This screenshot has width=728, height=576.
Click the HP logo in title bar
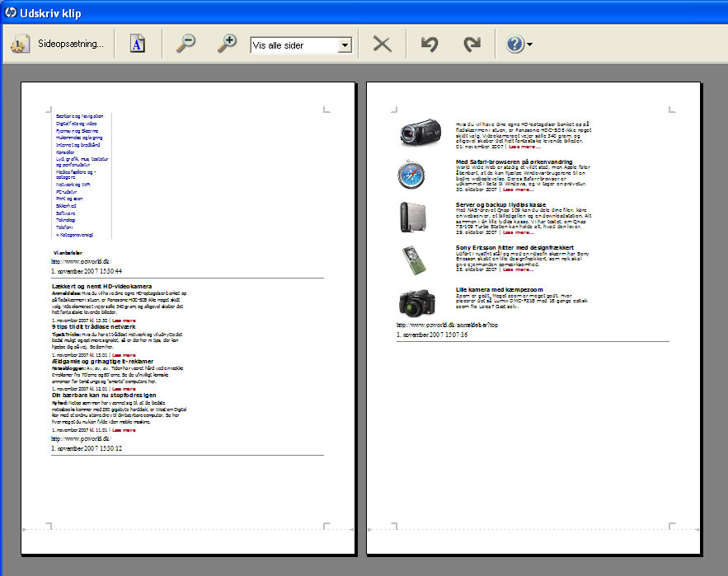pos(10,12)
